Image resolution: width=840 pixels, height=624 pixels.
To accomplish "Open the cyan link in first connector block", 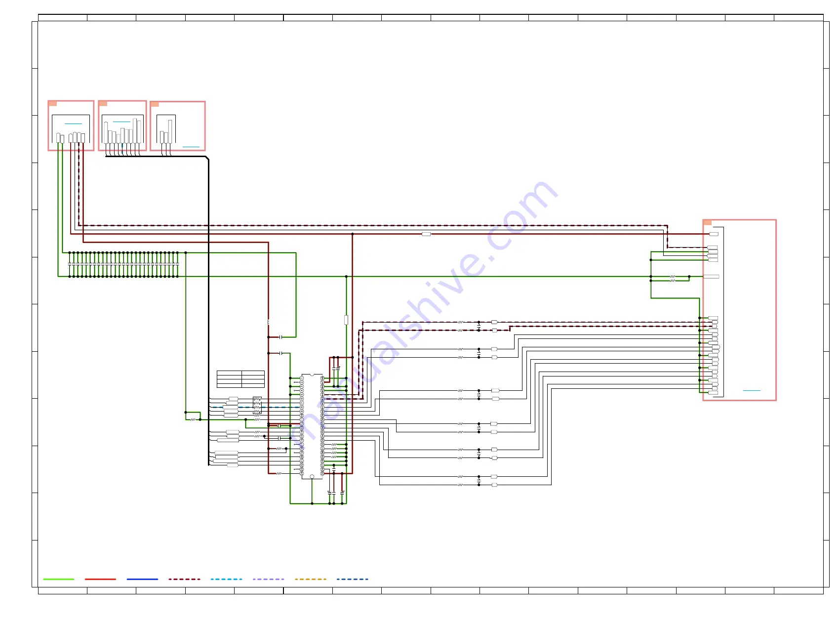I will pyautogui.click(x=73, y=124).
